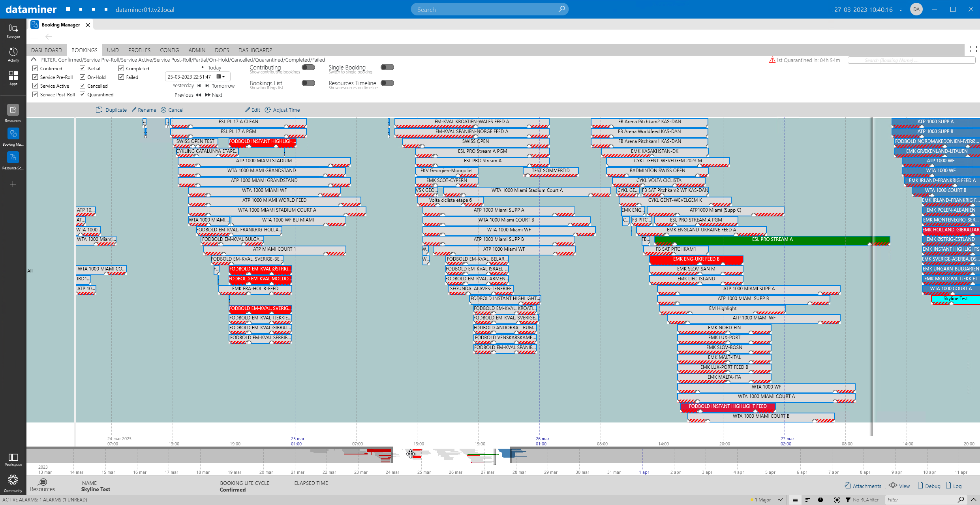This screenshot has height=505, width=980.
Task: Uncheck the Service Post-Roll checkbox
Action: pyautogui.click(x=35, y=94)
